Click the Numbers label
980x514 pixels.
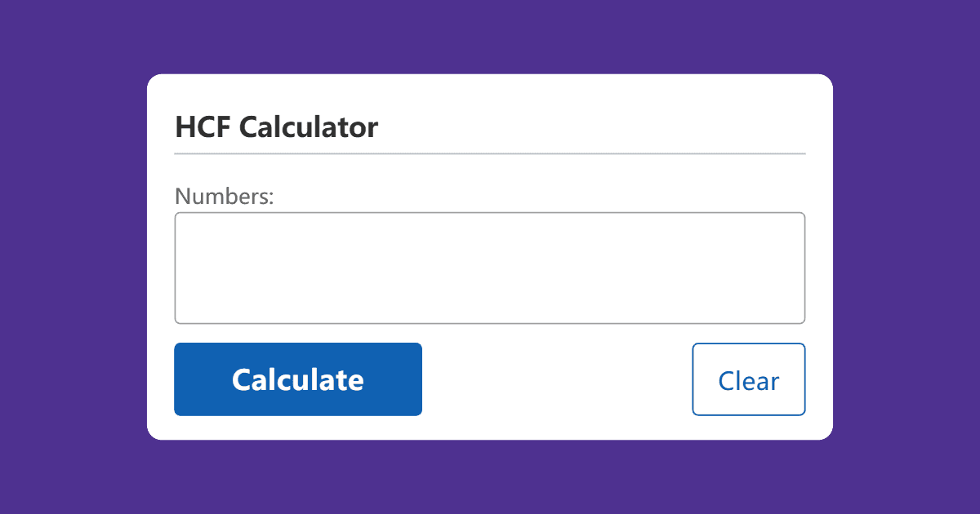click(223, 196)
